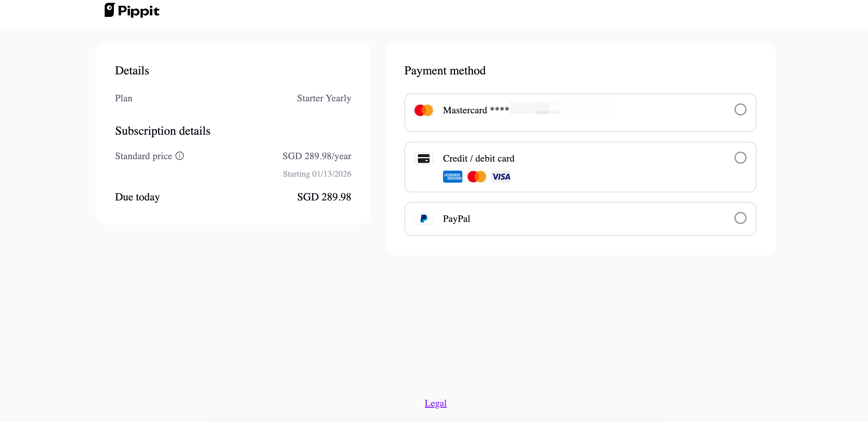The height and width of the screenshot is (422, 868).
Task: Open the Legal link
Action: click(x=435, y=403)
